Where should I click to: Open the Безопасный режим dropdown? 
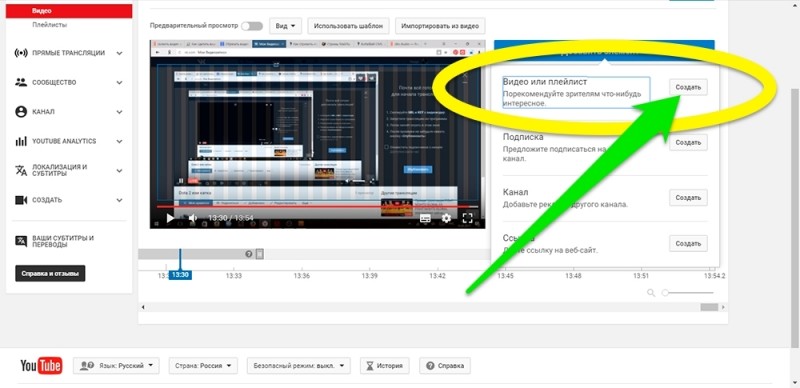coord(298,366)
